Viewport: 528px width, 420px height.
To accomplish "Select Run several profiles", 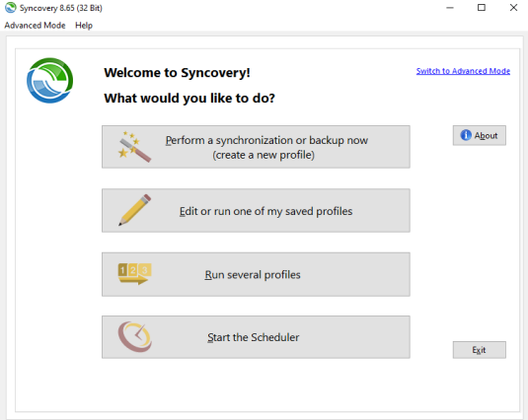I will pyautogui.click(x=256, y=274).
